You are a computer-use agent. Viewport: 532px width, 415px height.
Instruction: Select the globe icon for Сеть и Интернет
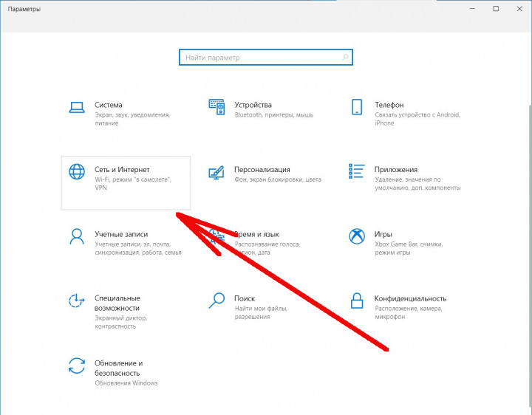pos(76,172)
